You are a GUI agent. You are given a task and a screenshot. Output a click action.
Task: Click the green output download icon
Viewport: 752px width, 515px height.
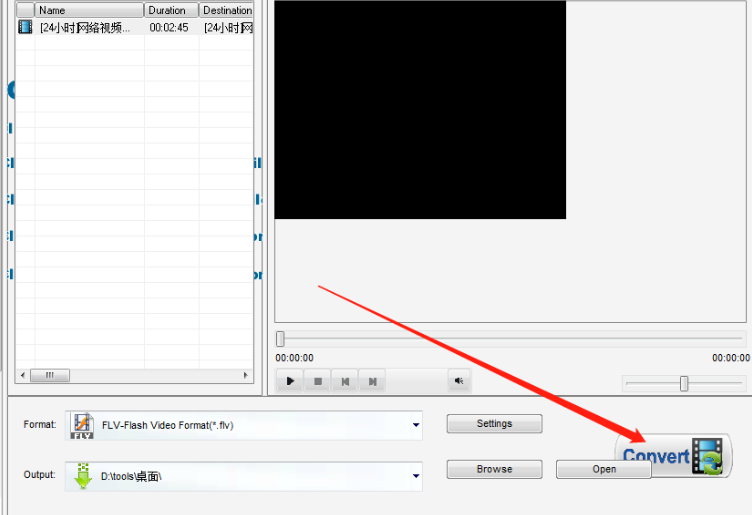click(83, 476)
